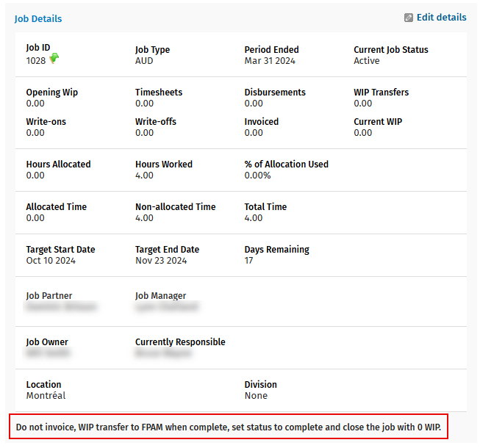Click the blurred Job Manager name

click(x=167, y=306)
